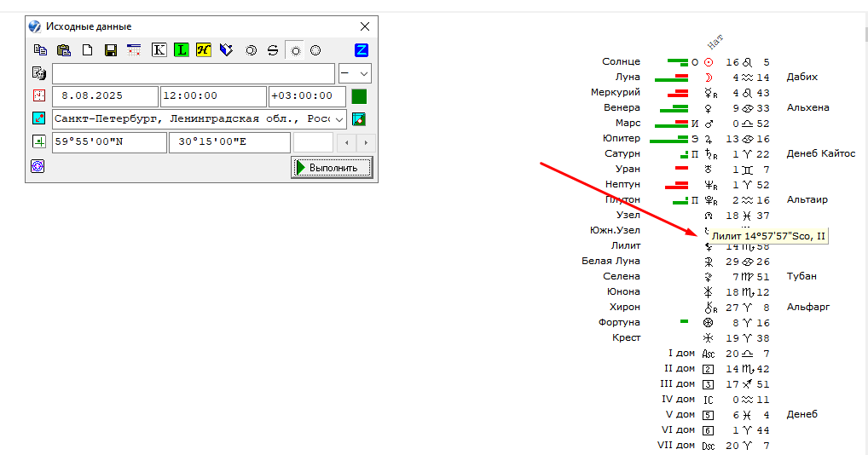Click the Copy icon in the data toolbar

point(40,50)
